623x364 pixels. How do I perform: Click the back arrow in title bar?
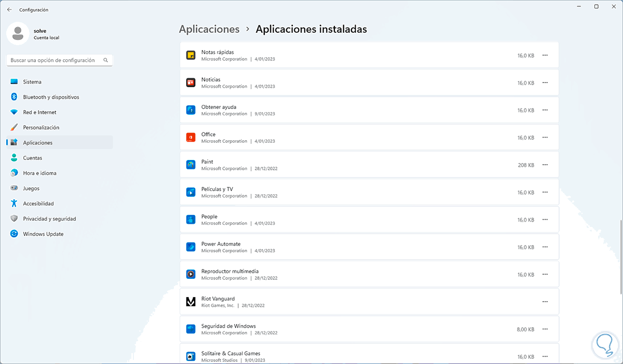click(9, 9)
